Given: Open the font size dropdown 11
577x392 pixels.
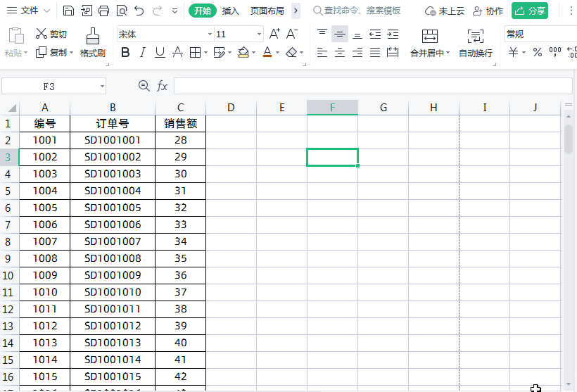Looking at the screenshot, I should [259, 34].
